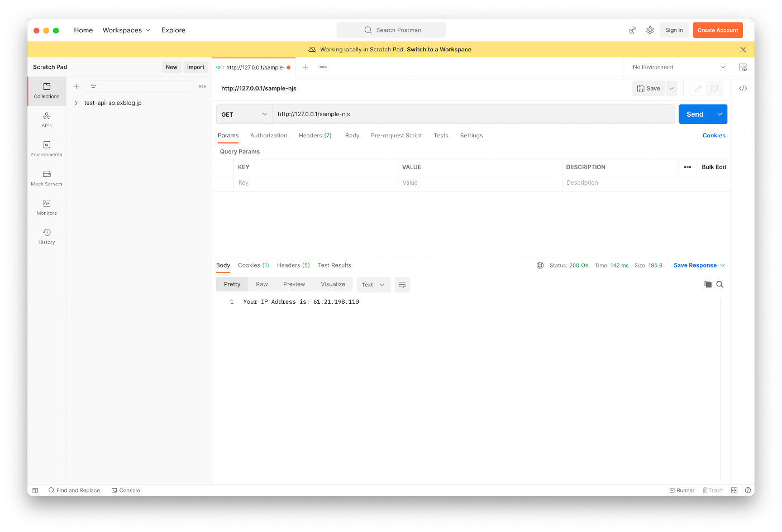Image resolution: width=782 pixels, height=532 pixels.
Task: Open the Text response format dropdown
Action: point(373,285)
